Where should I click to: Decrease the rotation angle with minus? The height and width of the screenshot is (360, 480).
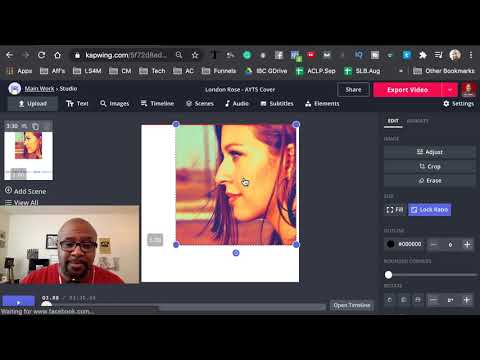tap(433, 300)
